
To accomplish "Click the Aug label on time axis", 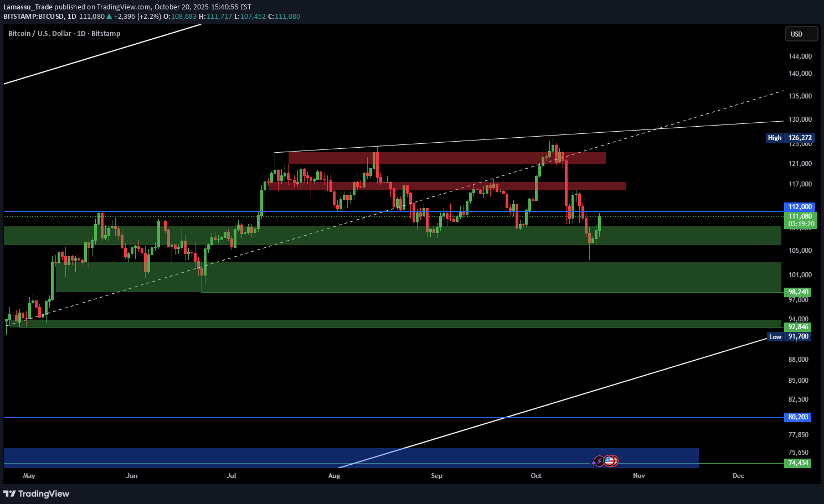I will pos(334,476).
